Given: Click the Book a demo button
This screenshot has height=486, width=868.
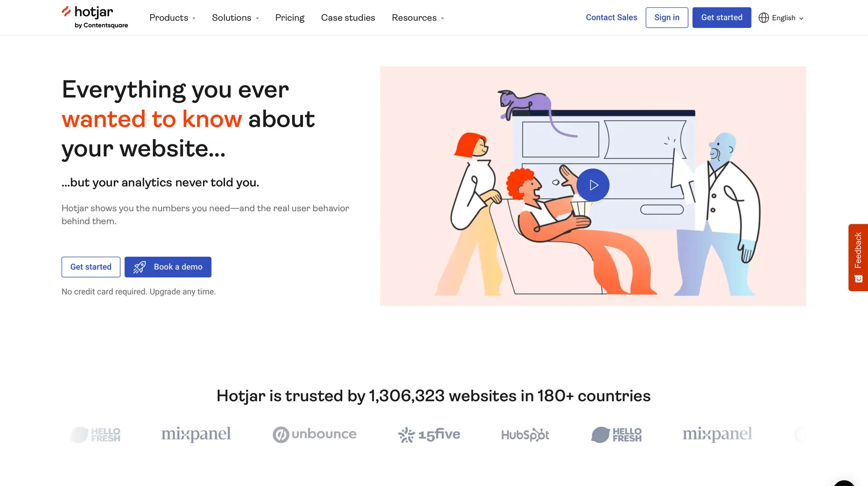Looking at the screenshot, I should pyautogui.click(x=168, y=267).
